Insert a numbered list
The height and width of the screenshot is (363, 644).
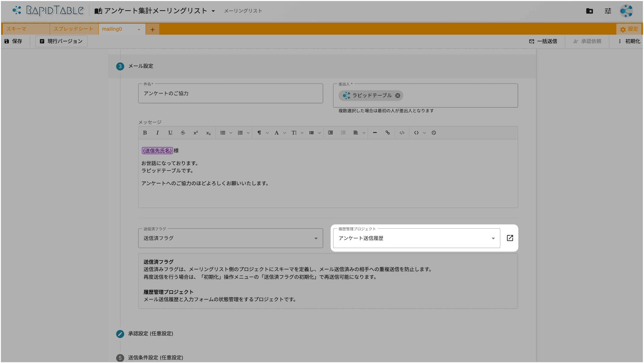[240, 133]
